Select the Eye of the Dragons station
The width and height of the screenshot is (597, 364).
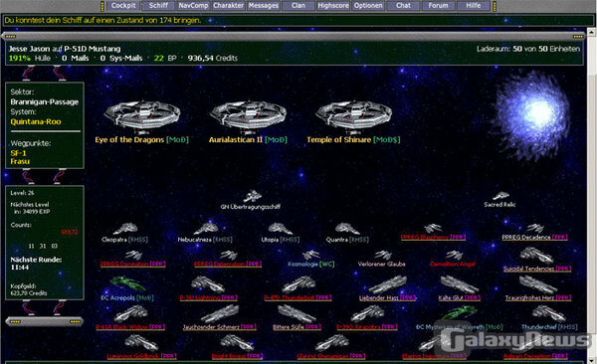pos(141,116)
